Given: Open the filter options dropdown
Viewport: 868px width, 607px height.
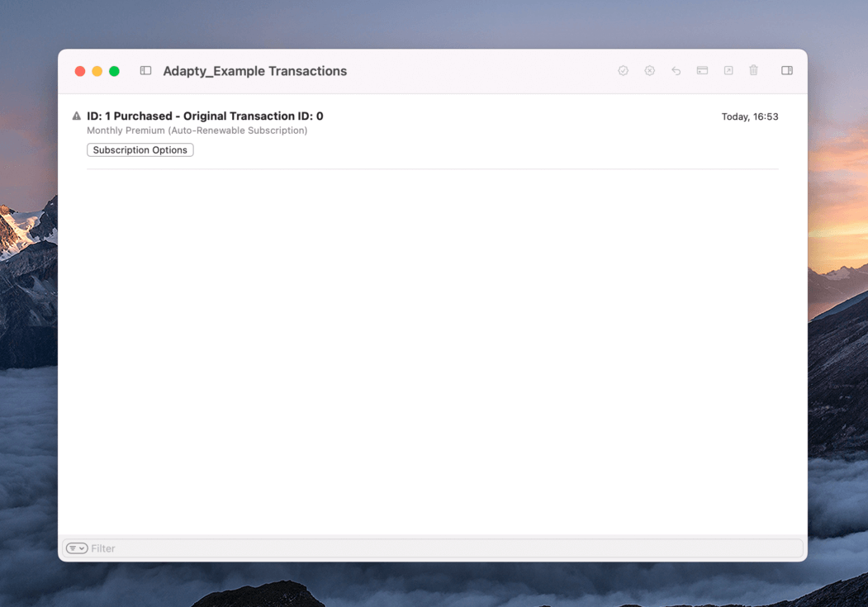Looking at the screenshot, I should pos(77,548).
